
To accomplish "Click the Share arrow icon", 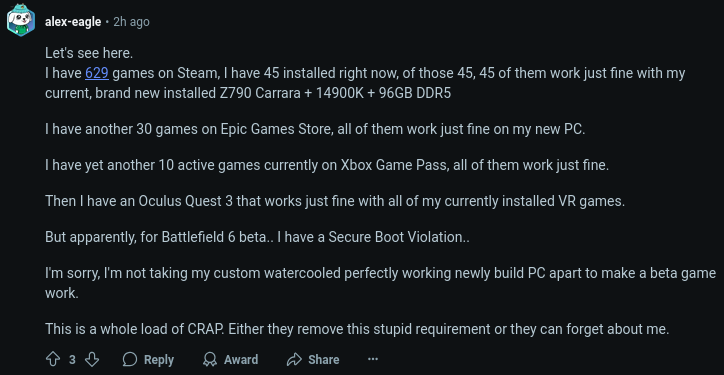I will point(294,359).
